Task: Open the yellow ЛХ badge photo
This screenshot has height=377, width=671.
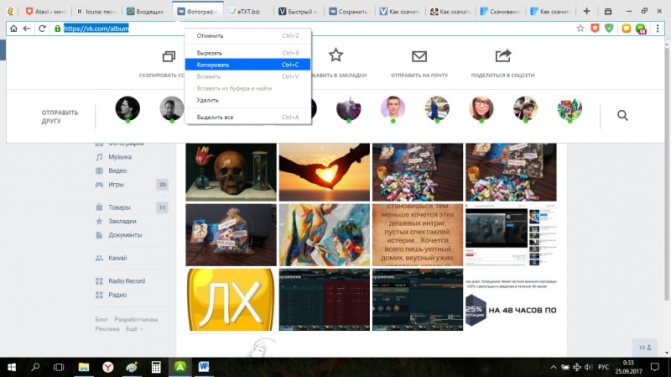Action: 231,300
